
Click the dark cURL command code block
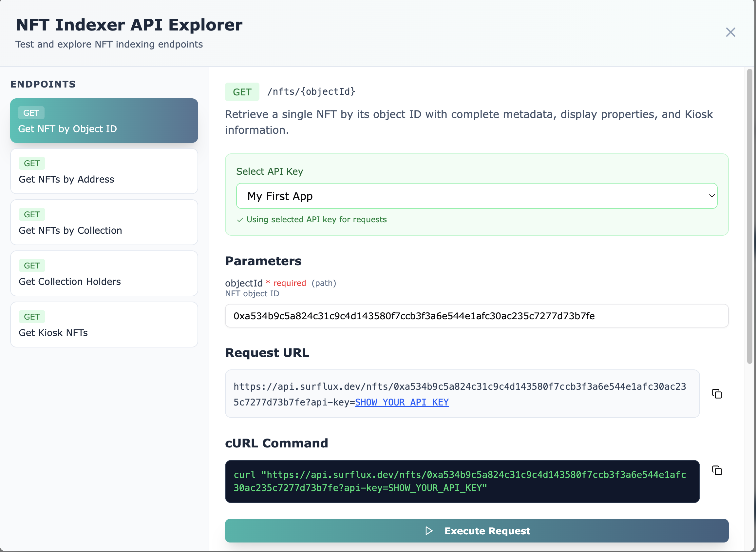pyautogui.click(x=462, y=482)
